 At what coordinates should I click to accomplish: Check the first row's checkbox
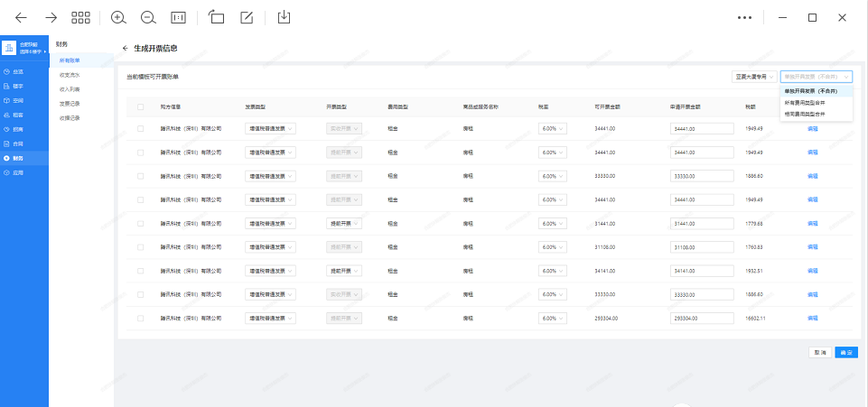click(140, 129)
